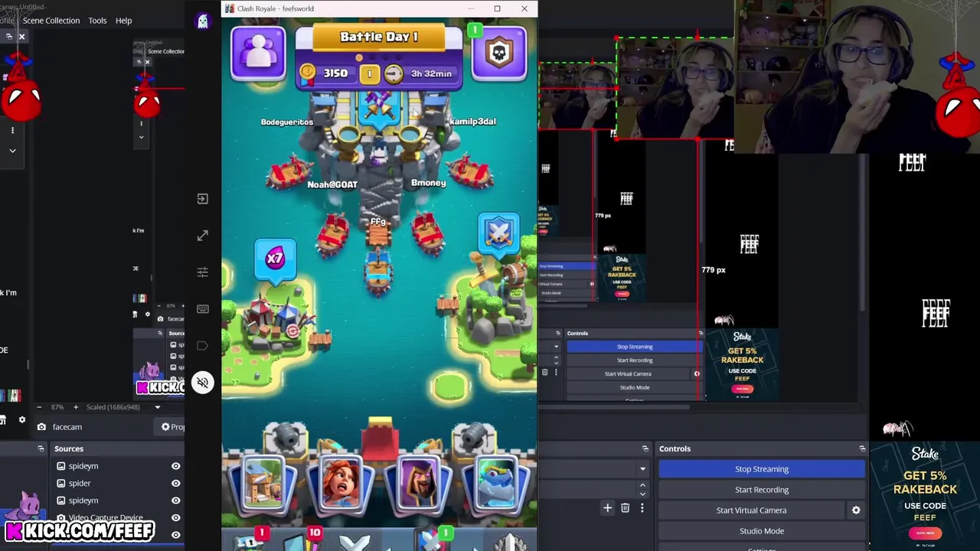Image resolution: width=980 pixels, height=551 pixels.
Task: Tap the Noah@GOAT player name
Action: [x=332, y=184]
